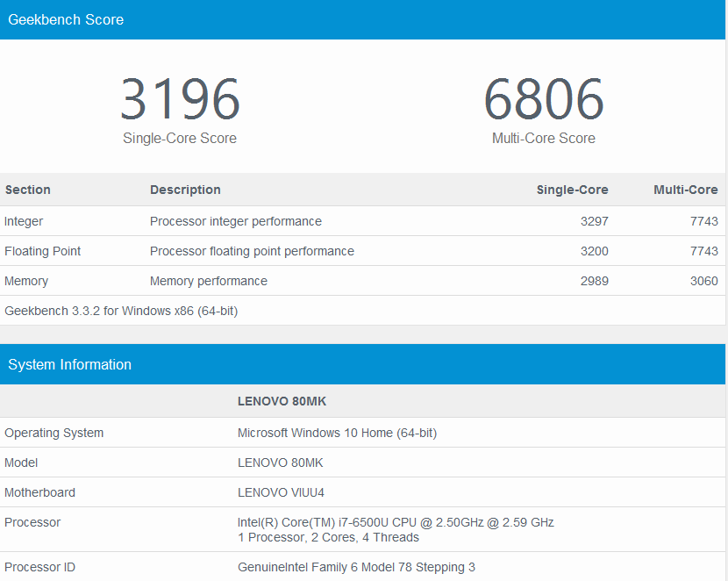
Task: Select the "Memory" section name cell
Action: [x=26, y=281]
